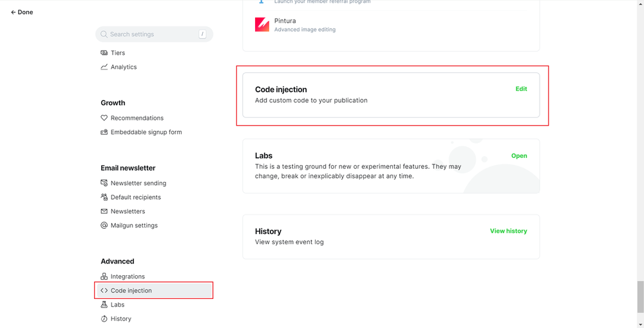Click the Integrations icon in sidebar

pos(104,276)
